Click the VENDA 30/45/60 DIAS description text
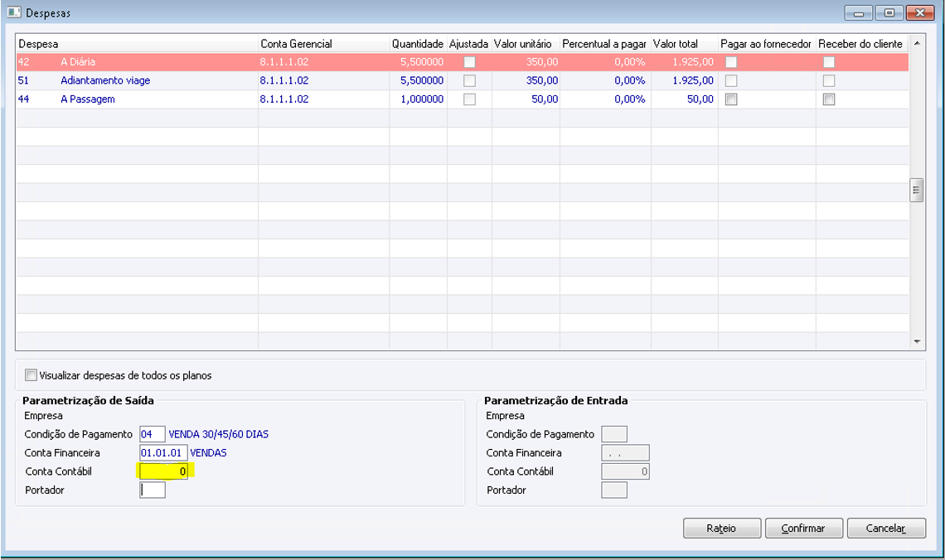This screenshot has width=945, height=560. (219, 434)
